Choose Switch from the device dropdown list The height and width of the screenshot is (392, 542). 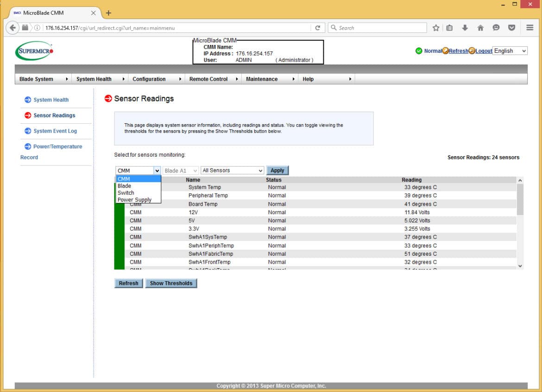138,193
